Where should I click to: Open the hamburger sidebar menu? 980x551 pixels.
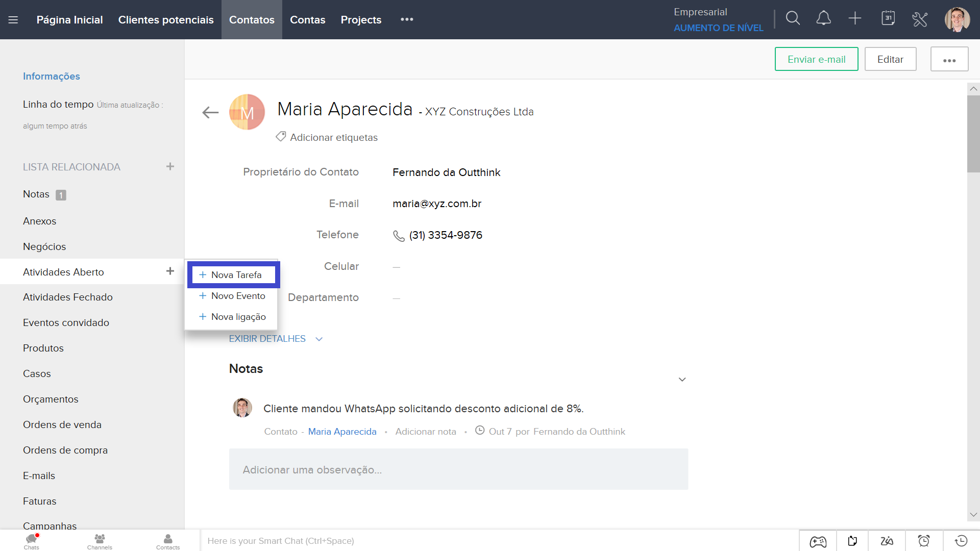coord(13,20)
